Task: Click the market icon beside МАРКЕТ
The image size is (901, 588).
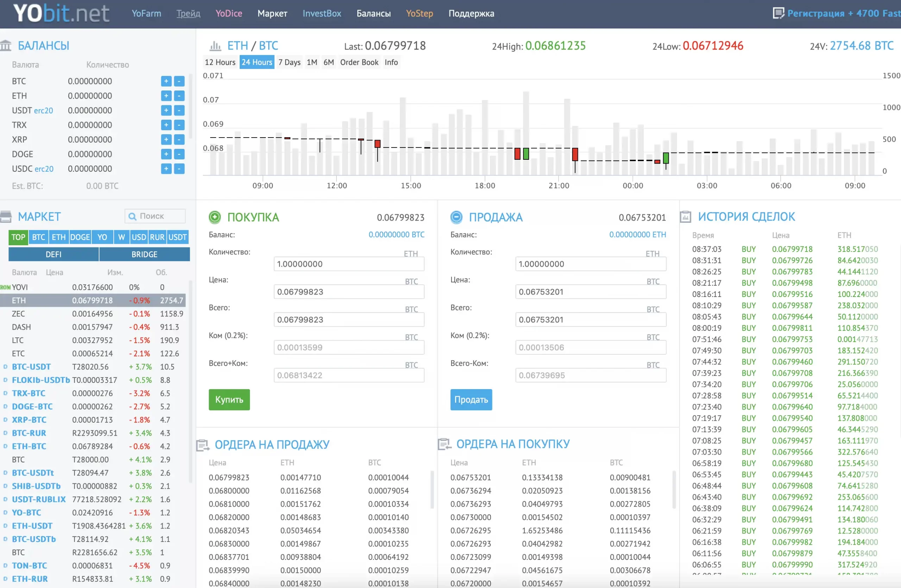Action: [x=6, y=216]
